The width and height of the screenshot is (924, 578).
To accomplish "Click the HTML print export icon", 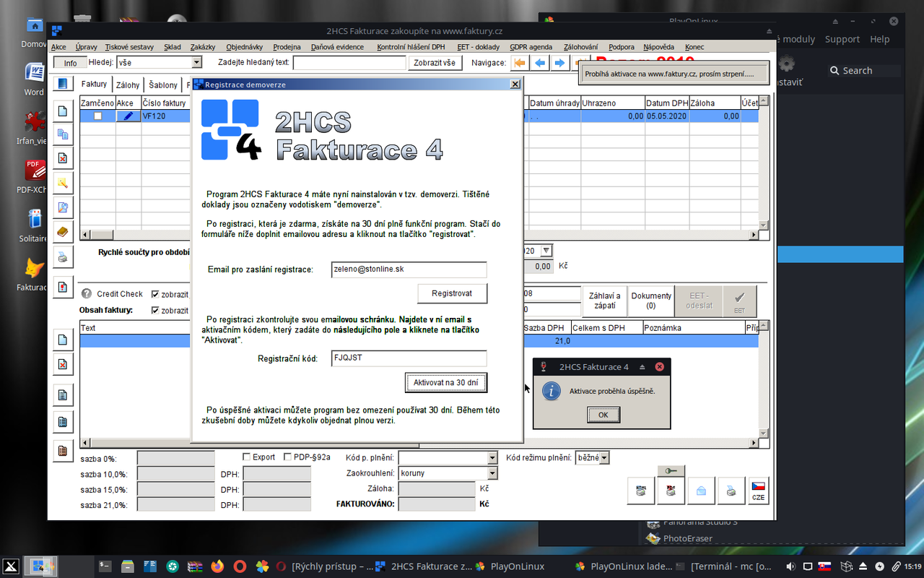I will click(x=641, y=491).
